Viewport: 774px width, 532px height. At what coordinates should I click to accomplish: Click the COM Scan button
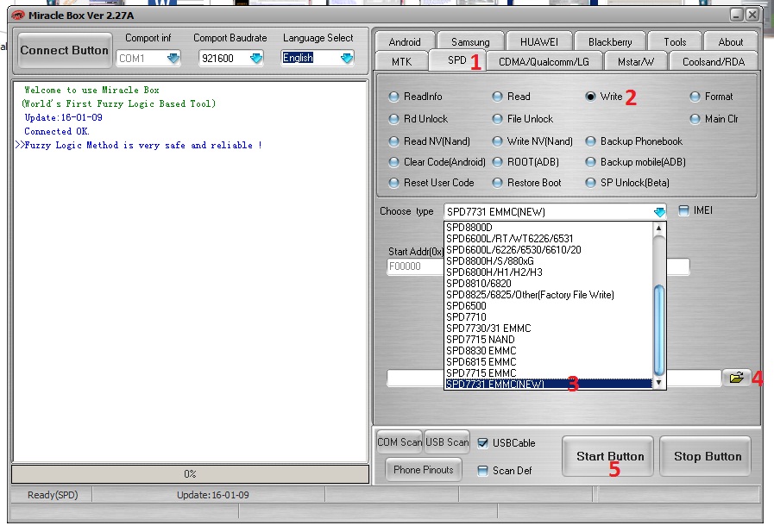[400, 442]
